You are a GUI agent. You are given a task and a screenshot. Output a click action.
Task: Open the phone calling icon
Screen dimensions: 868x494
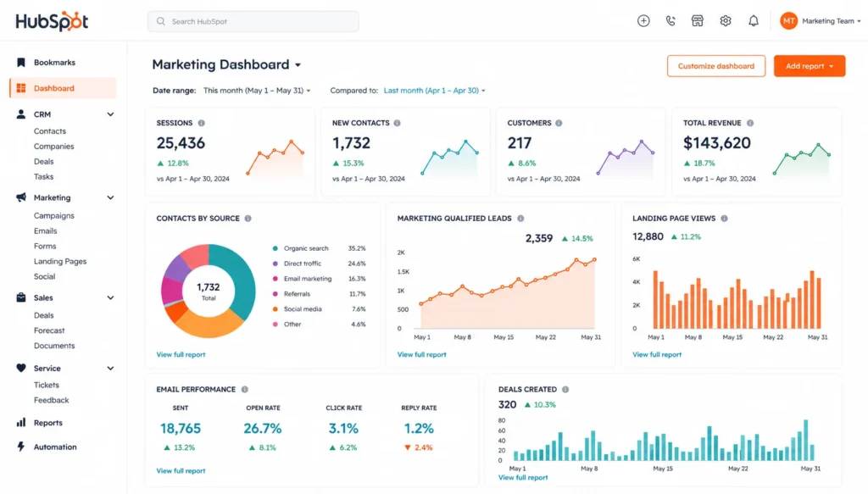670,21
